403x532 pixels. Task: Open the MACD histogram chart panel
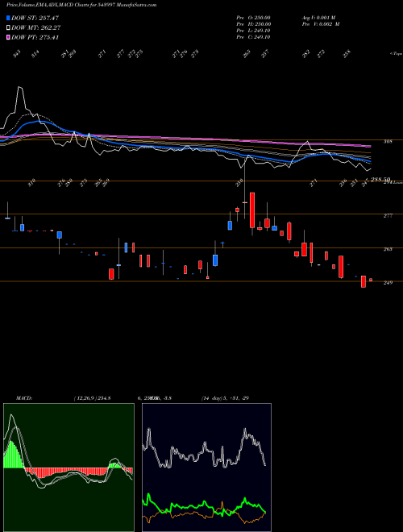[69, 468]
